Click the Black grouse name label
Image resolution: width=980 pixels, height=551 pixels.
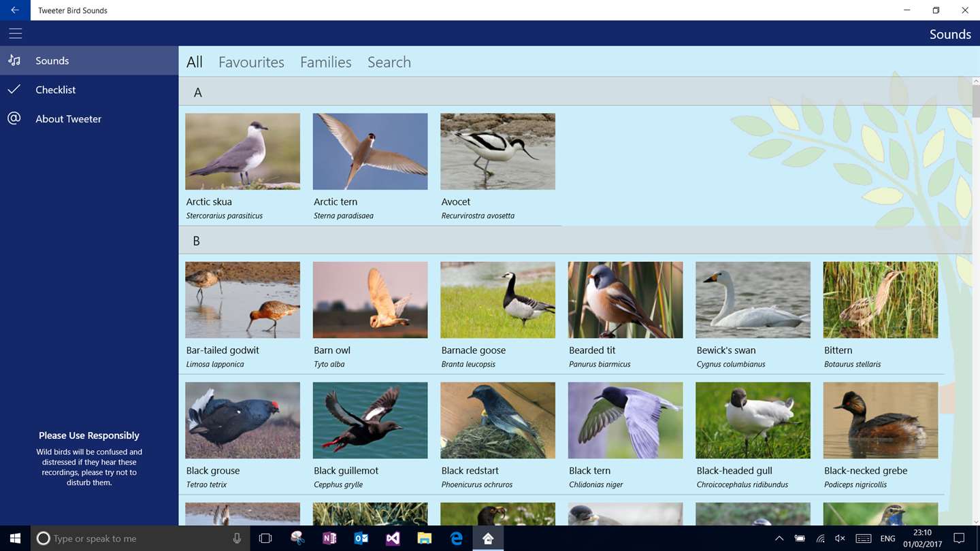coord(213,471)
